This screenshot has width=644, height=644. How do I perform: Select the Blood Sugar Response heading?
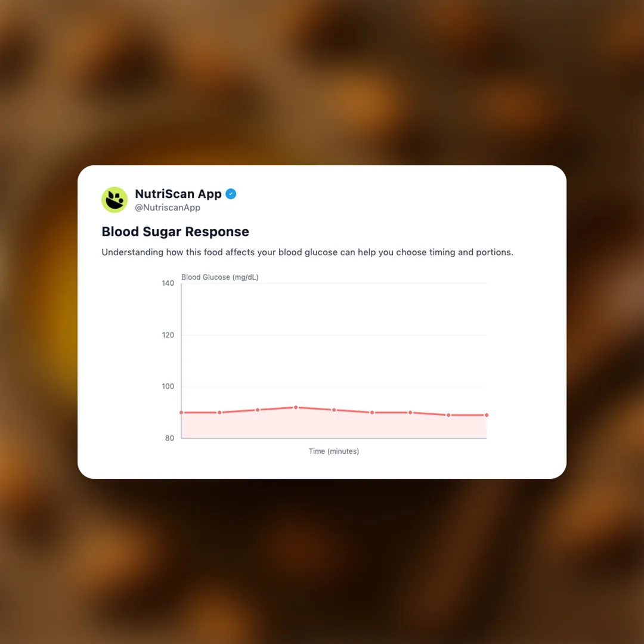coord(175,232)
